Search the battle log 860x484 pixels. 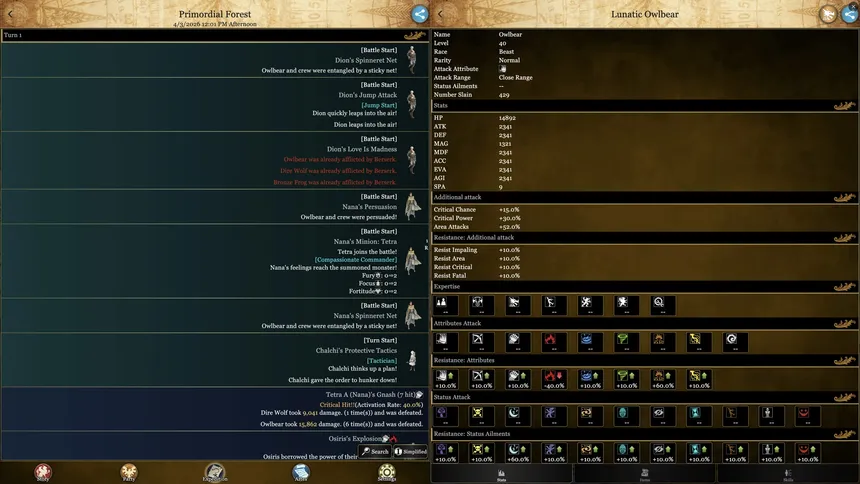point(375,451)
